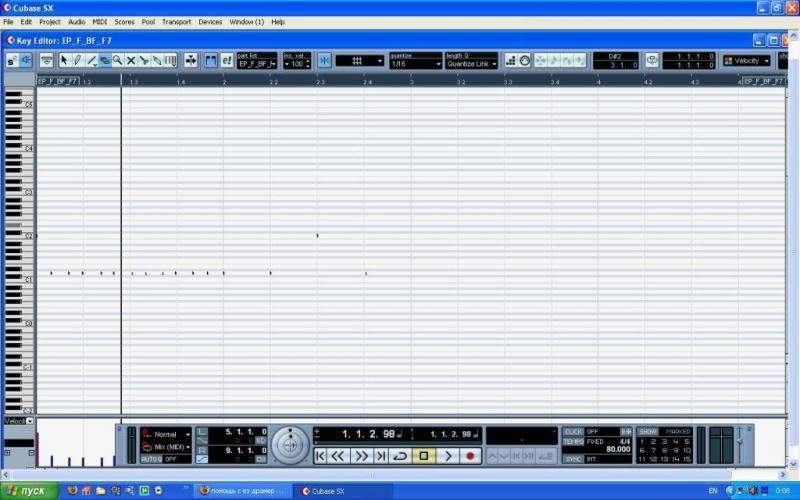Click the red Record button
Screen dimensions: 800x500
pos(470,456)
